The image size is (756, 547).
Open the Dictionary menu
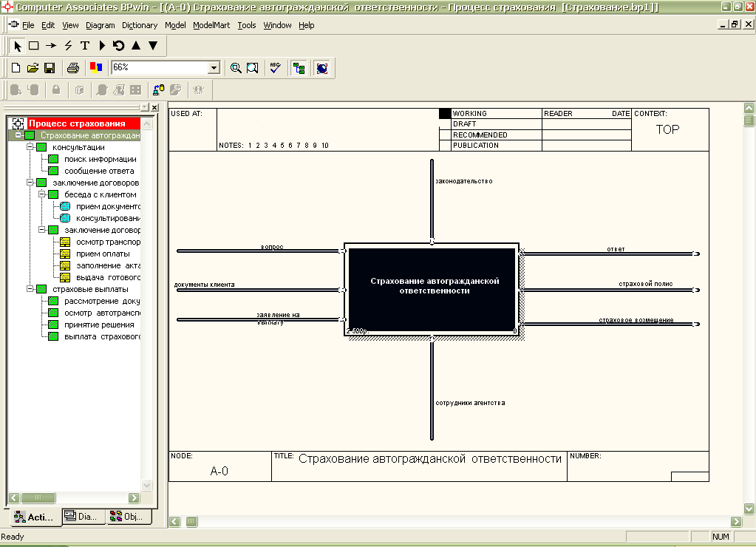click(x=140, y=25)
